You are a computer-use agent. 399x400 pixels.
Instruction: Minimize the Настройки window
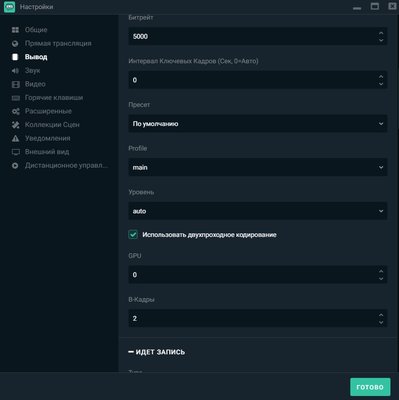(357, 8)
